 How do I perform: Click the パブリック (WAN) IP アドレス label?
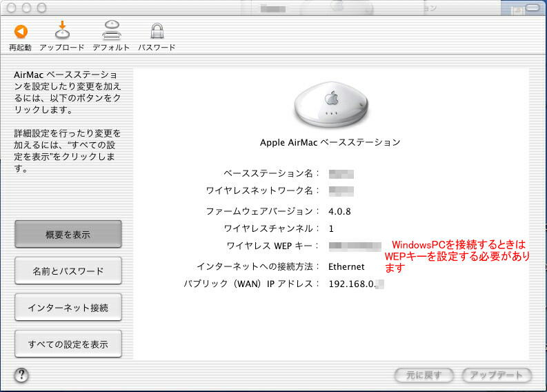(251, 284)
